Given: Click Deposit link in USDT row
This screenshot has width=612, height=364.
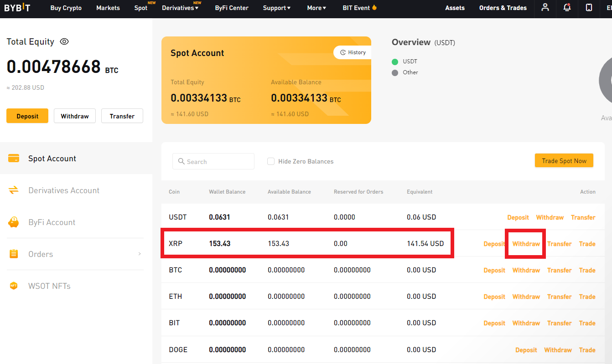Looking at the screenshot, I should point(518,217).
